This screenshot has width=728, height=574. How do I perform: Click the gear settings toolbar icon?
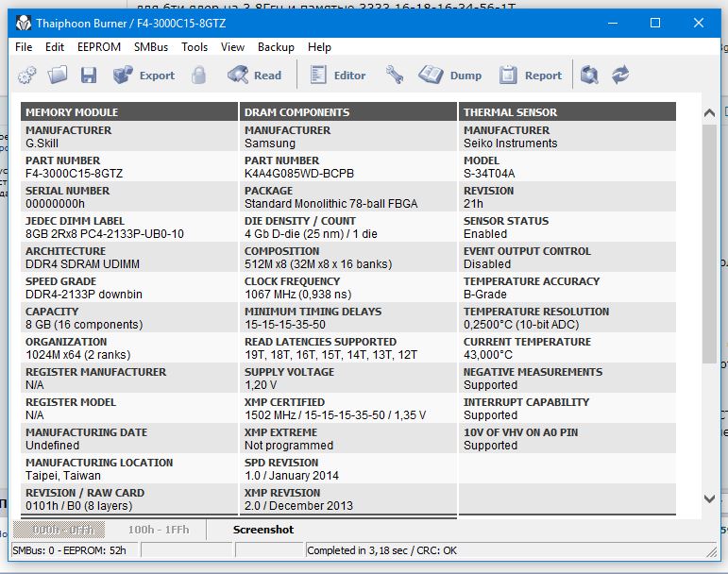click(x=27, y=76)
